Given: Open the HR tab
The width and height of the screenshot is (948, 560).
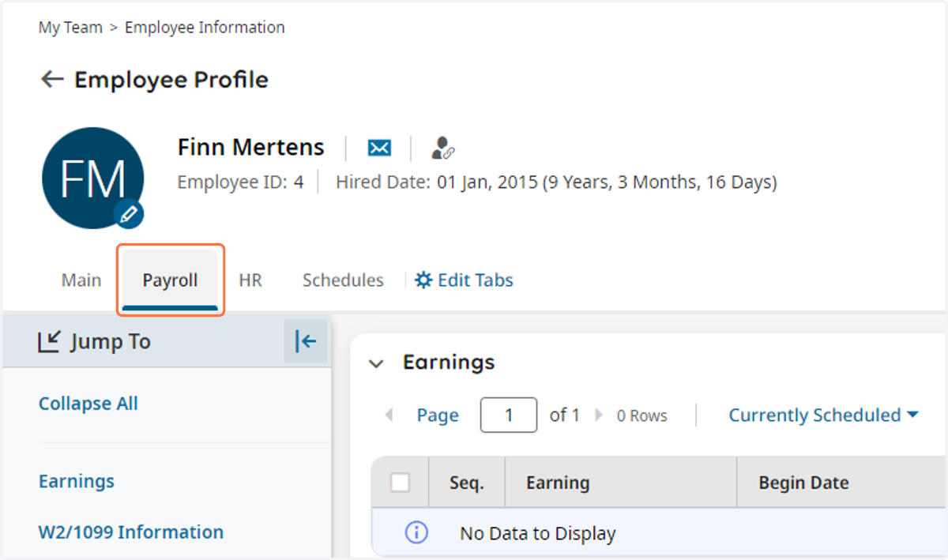Looking at the screenshot, I should [250, 280].
